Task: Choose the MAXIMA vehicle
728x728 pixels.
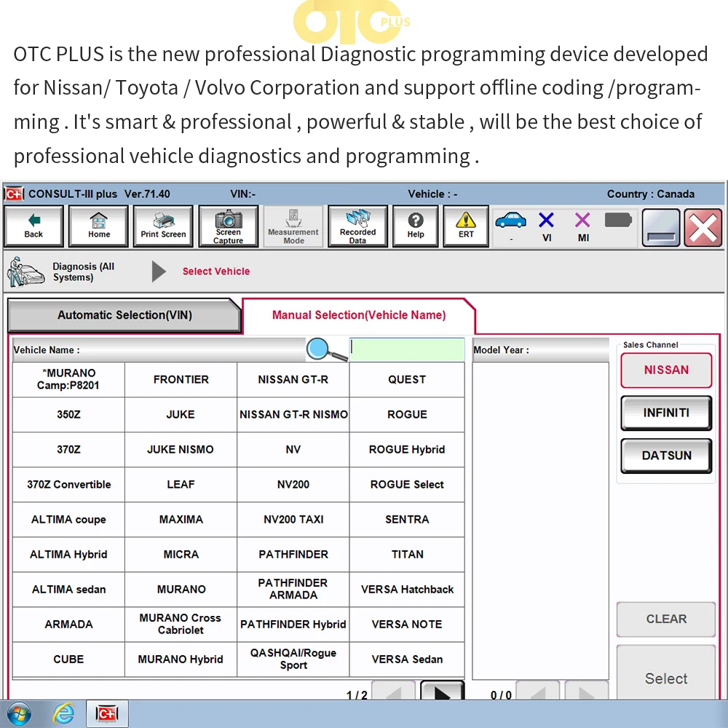Action: [x=181, y=520]
